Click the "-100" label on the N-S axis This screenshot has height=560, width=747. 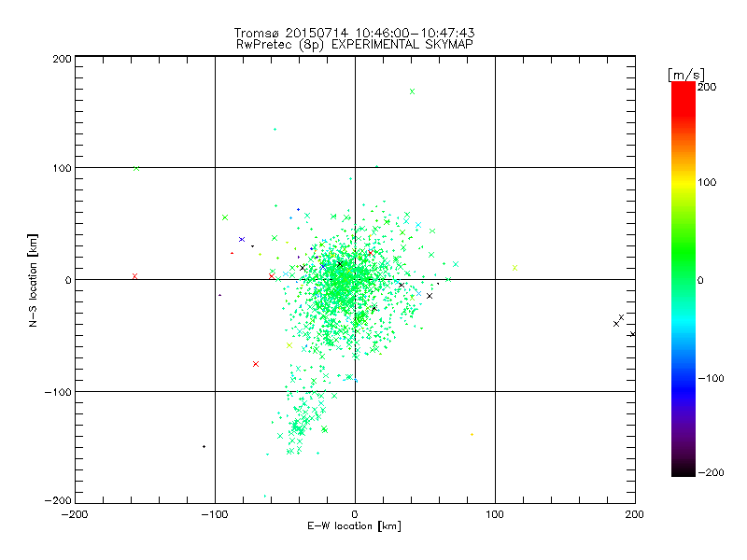coord(58,392)
